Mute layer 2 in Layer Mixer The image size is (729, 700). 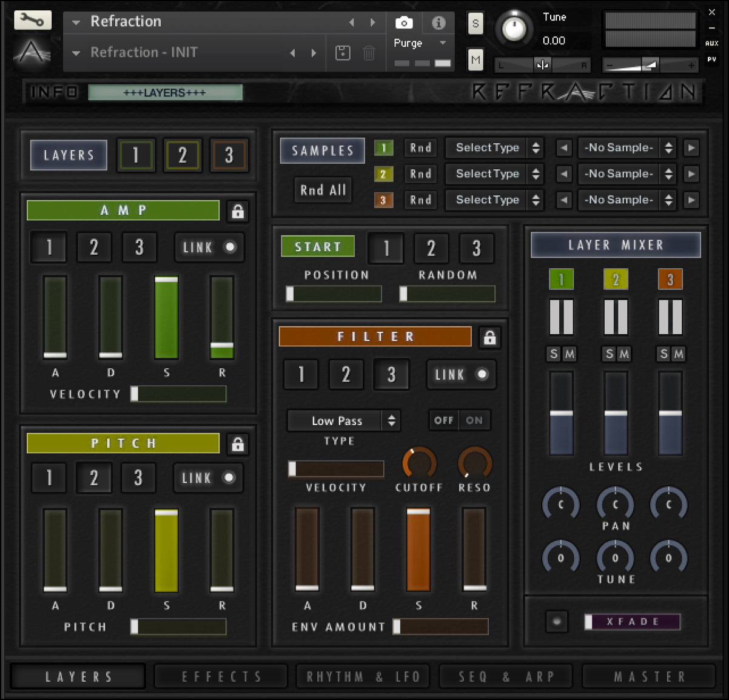click(x=624, y=354)
